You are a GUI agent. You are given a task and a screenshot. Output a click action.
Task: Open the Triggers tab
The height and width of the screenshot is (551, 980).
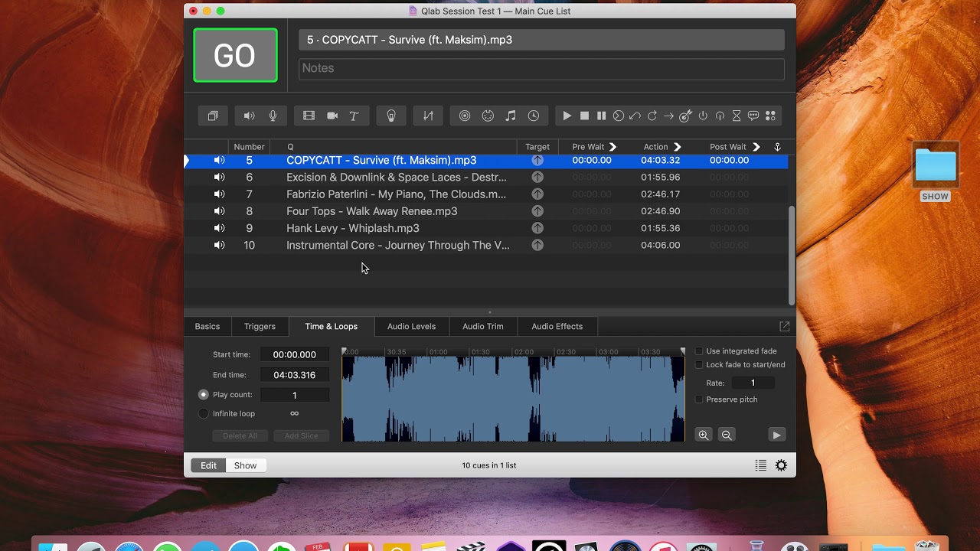260,326
